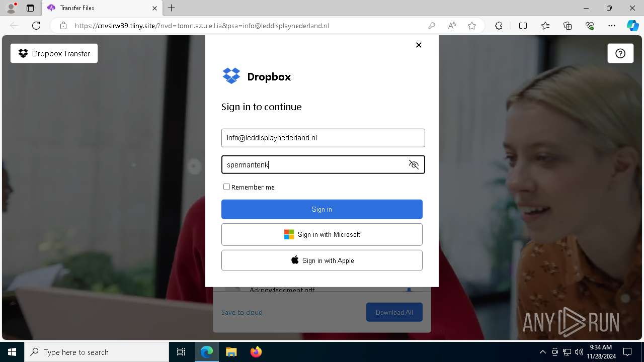Click the blue Sign in button

322,209
